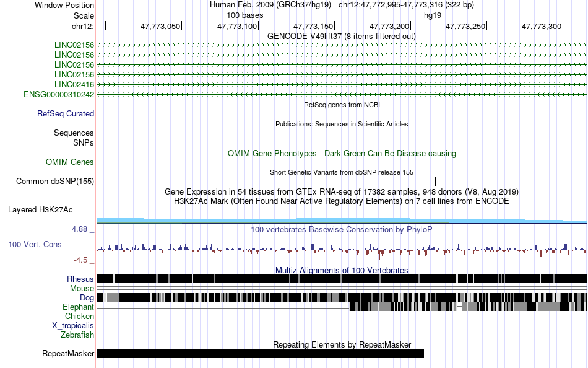
Task: Select the Dog species label
Action: pos(87,298)
